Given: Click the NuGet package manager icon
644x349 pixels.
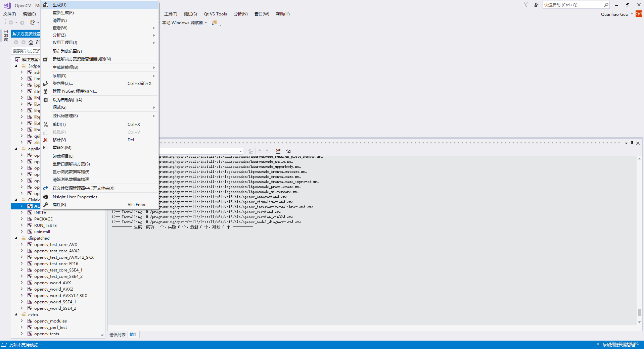Looking at the screenshot, I should pyautogui.click(x=46, y=91).
